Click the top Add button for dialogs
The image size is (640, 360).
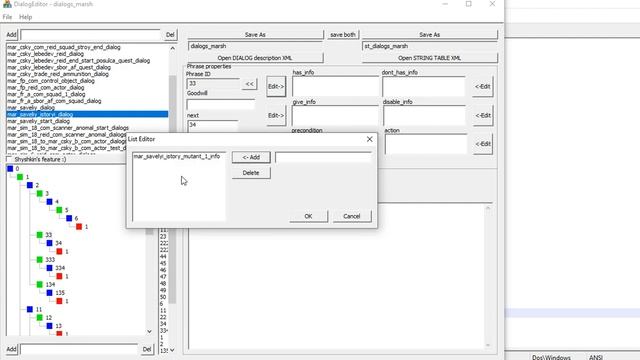tap(11, 35)
